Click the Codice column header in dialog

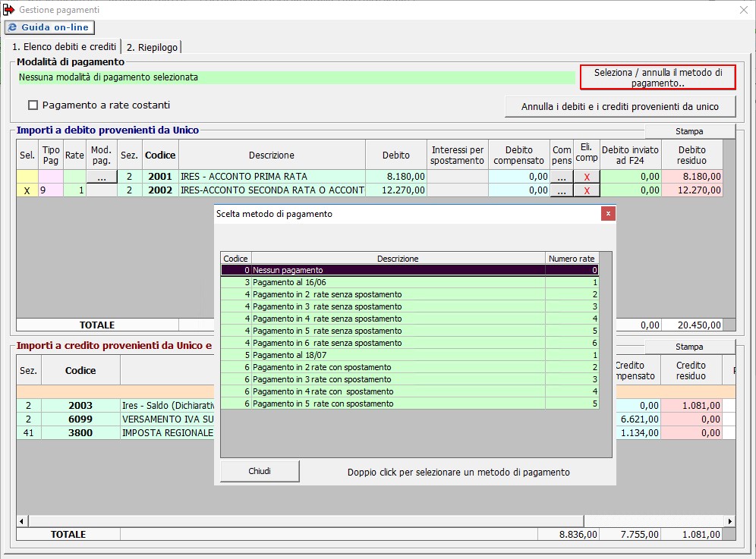click(x=236, y=259)
